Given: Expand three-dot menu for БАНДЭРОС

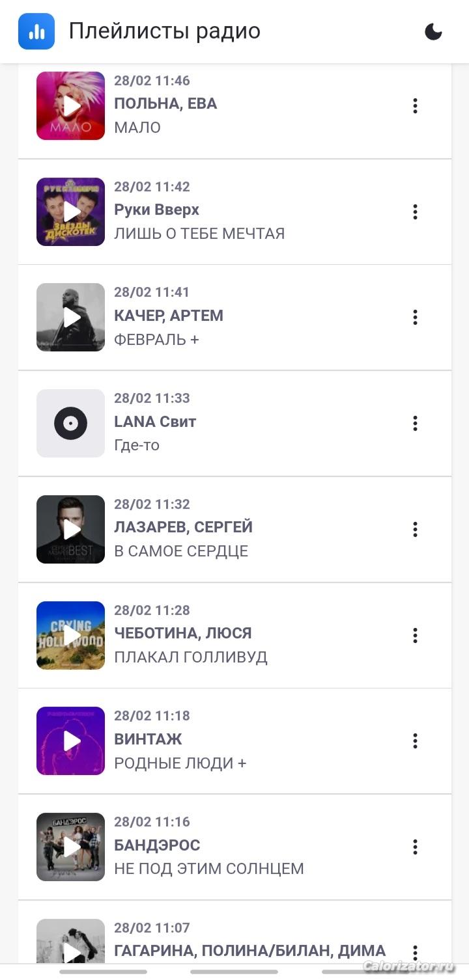Looking at the screenshot, I should coord(415,847).
